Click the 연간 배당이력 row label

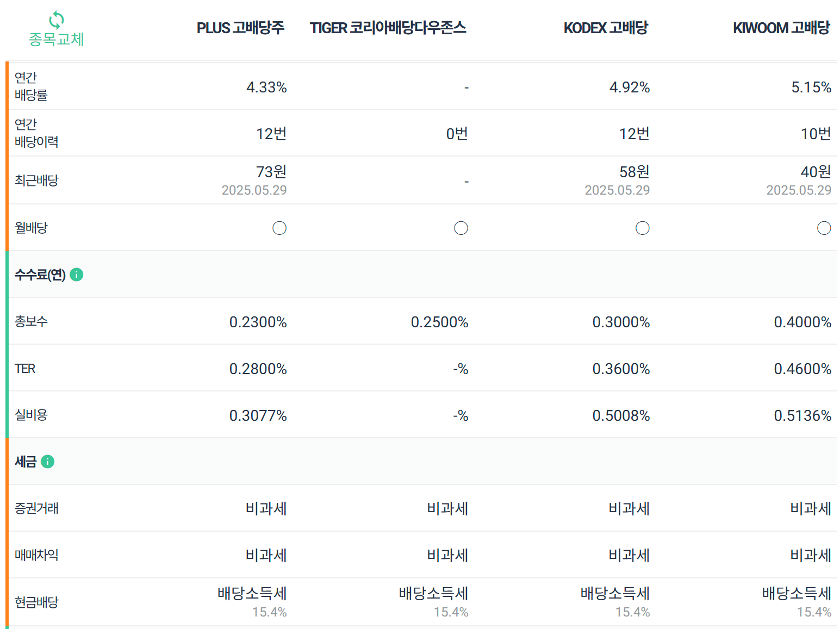pyautogui.click(x=36, y=133)
